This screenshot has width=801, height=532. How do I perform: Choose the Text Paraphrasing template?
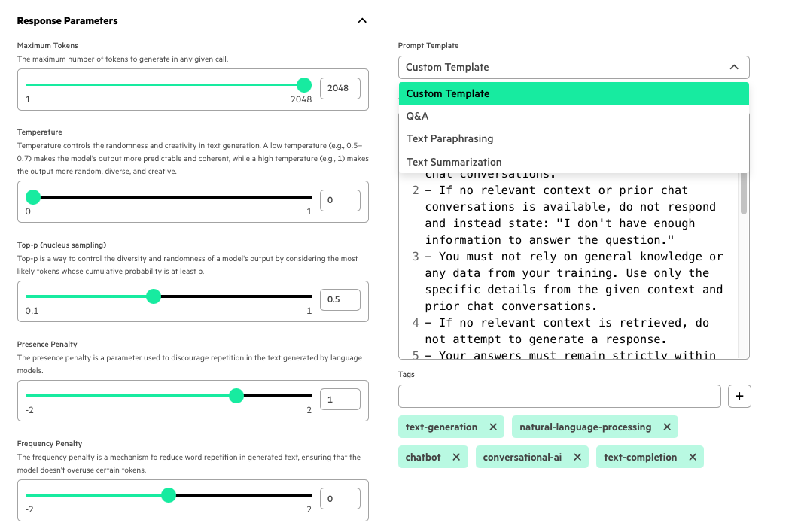(x=574, y=139)
